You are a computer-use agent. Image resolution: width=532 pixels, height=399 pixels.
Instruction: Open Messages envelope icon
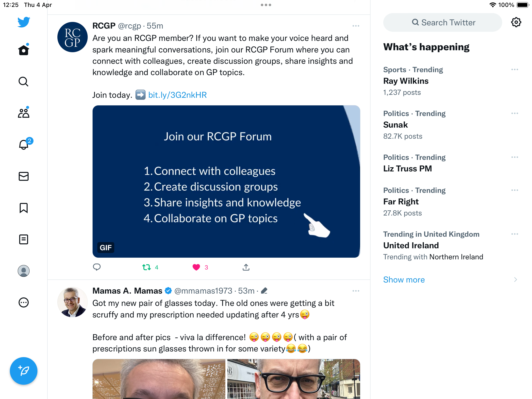coord(24,176)
